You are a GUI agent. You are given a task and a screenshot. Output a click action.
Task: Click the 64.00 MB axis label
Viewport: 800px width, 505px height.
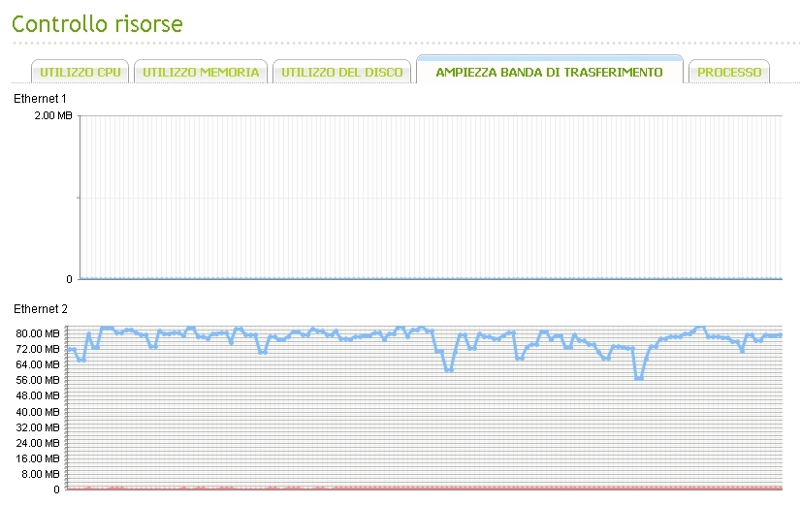39,364
